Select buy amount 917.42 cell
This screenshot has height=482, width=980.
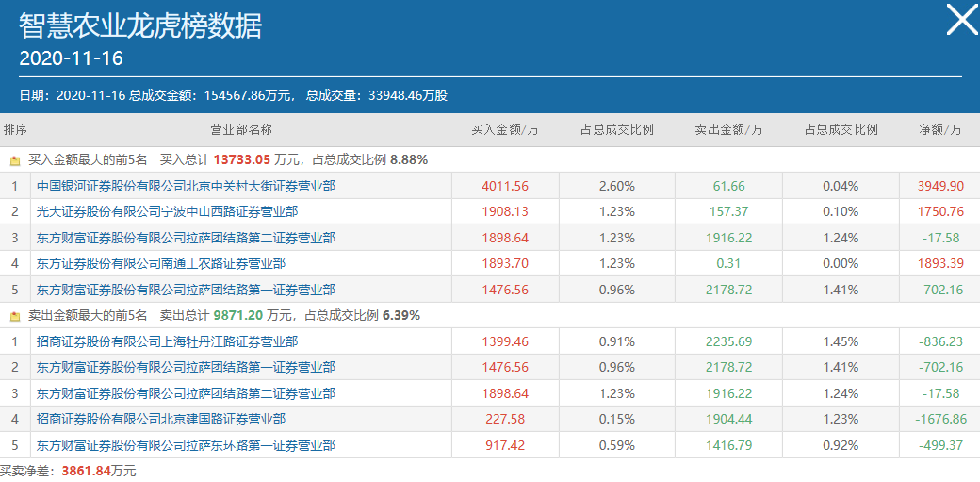(505, 446)
